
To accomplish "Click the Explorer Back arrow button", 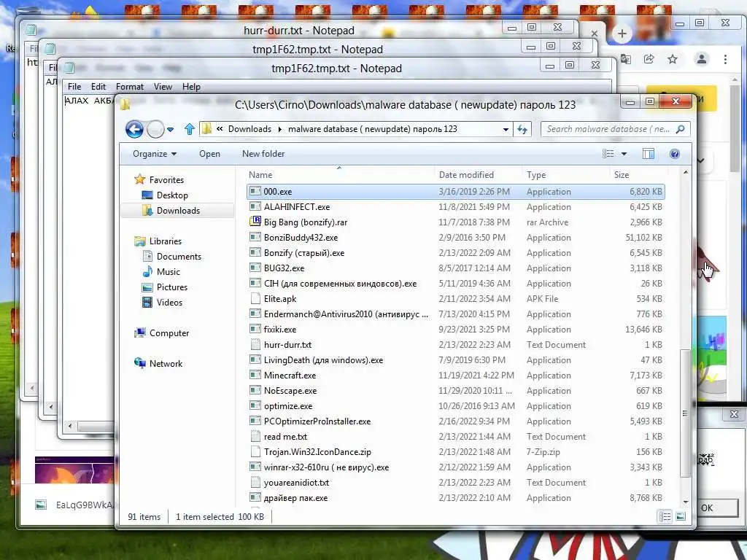I will [x=134, y=129].
